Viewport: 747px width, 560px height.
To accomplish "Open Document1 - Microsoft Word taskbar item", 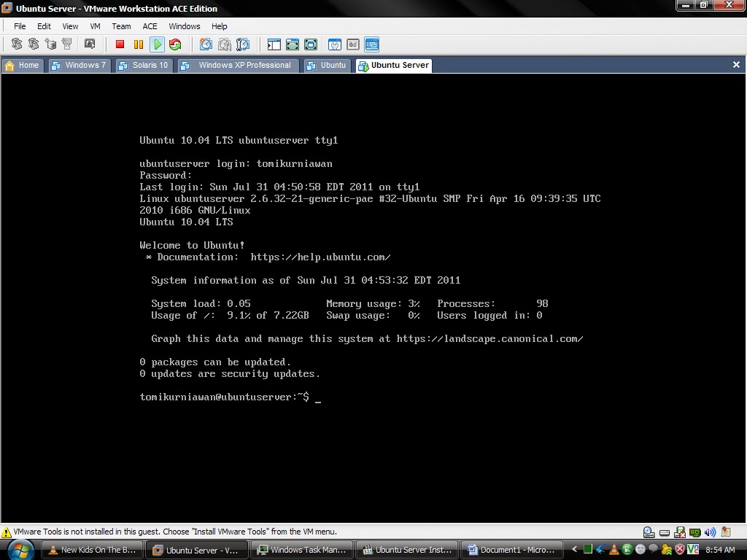I will coord(511,550).
